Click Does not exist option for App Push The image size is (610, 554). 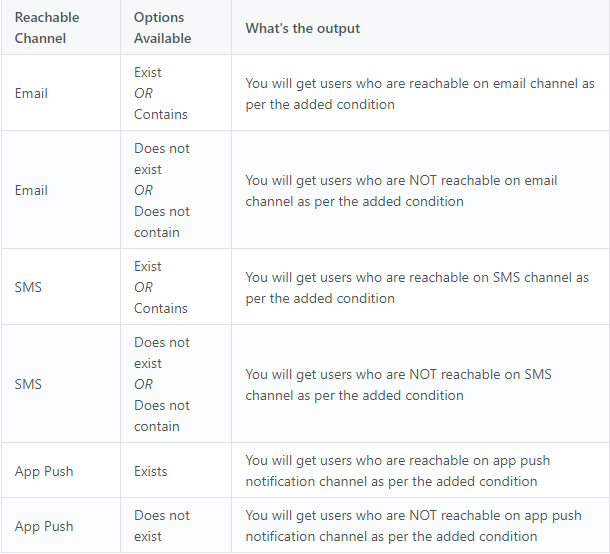[x=161, y=526]
